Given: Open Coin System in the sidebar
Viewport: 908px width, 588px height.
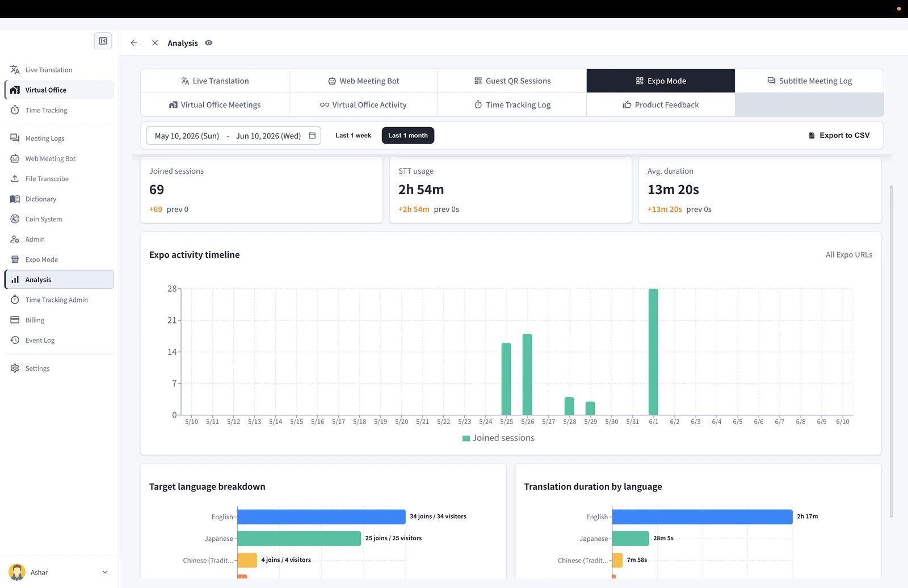Looking at the screenshot, I should pyautogui.click(x=59, y=219).
